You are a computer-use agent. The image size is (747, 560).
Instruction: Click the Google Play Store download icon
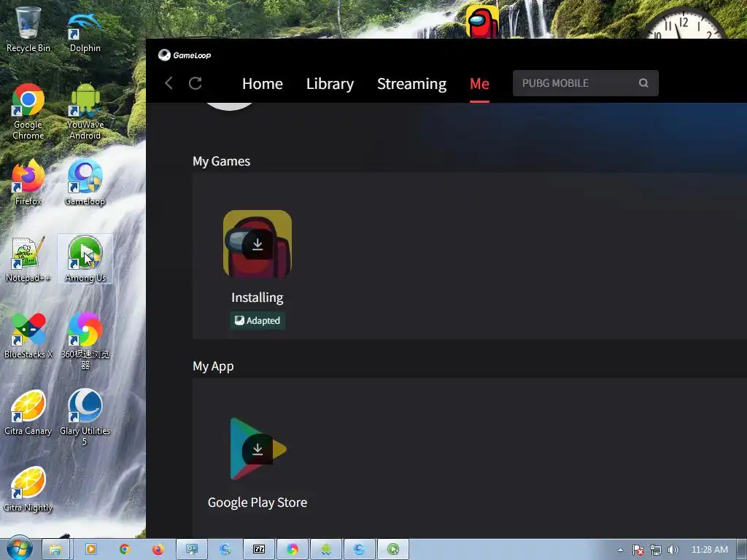258,449
